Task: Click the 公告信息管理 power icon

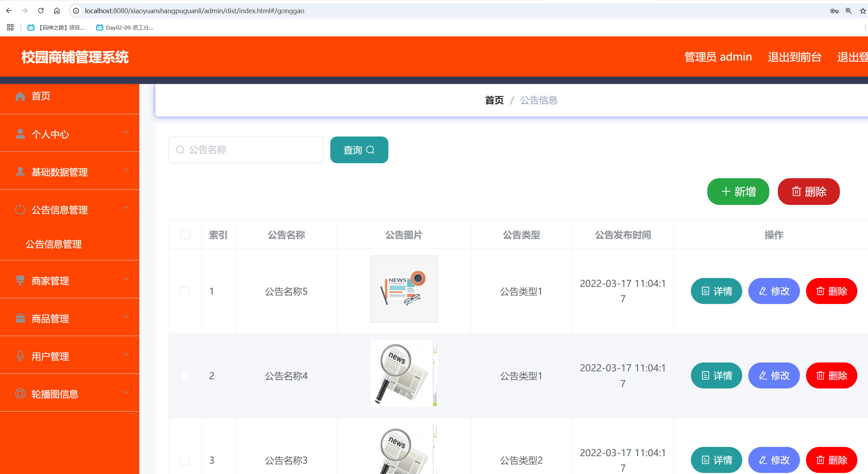Action: coord(20,209)
